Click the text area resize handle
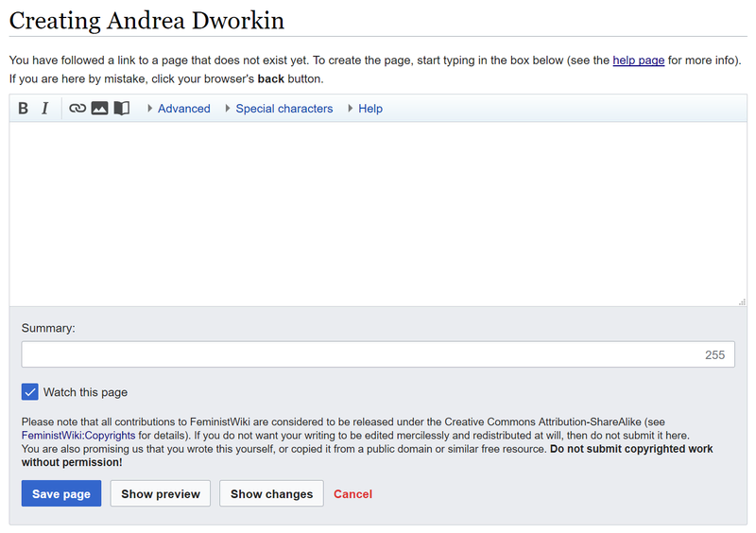This screenshot has width=756, height=533. tap(742, 302)
